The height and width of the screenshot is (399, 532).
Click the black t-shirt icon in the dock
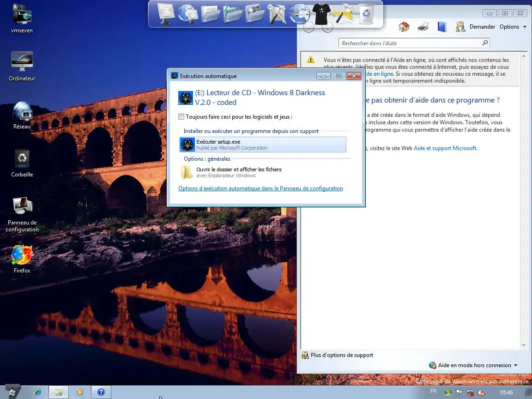321,13
